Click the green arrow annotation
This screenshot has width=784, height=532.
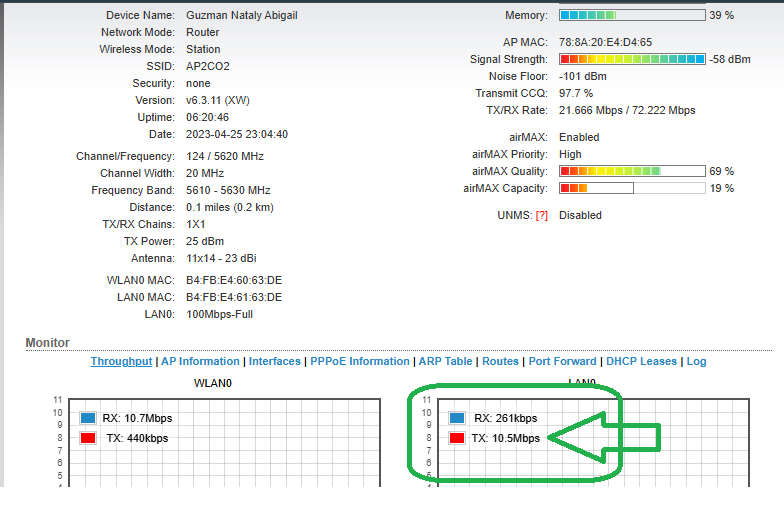click(x=605, y=437)
